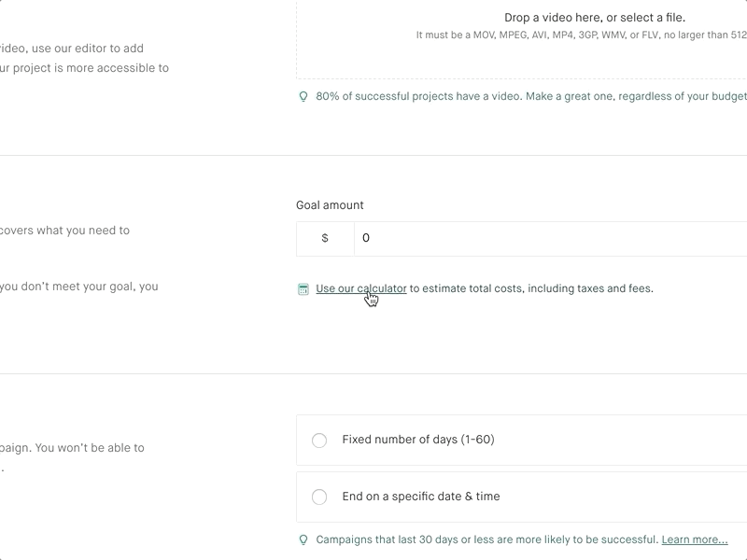
Task: Focus the Goal amount input field
Action: 550,239
